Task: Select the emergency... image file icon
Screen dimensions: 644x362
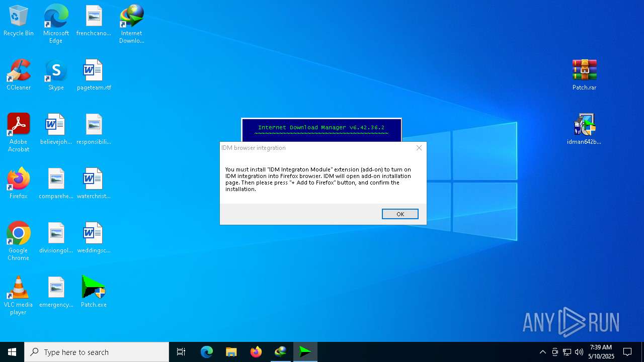Action: point(56,293)
